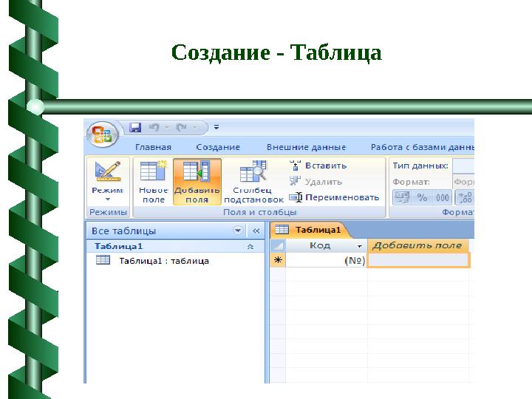Click the Добавить поля button
The height and width of the screenshot is (399, 532).
click(197, 182)
